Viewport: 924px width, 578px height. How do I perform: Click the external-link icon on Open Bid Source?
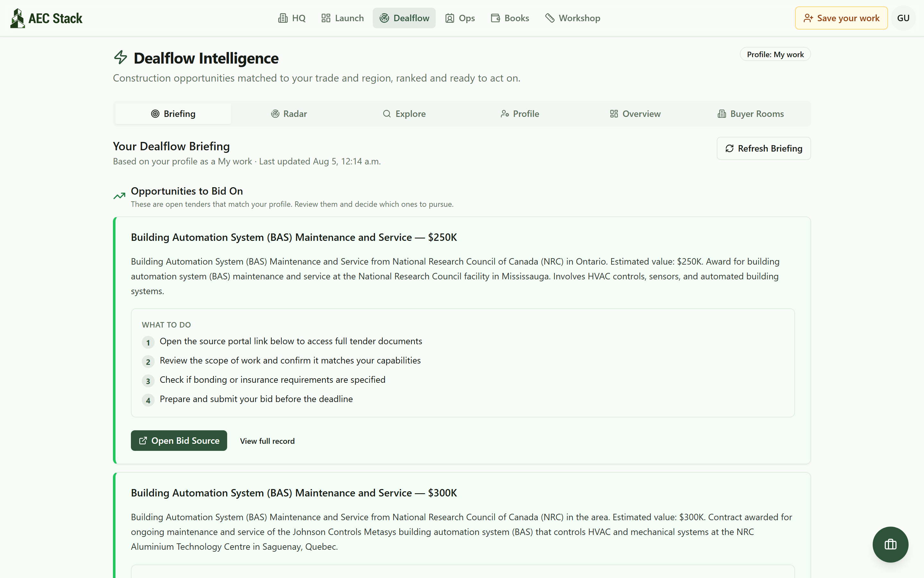point(143,440)
